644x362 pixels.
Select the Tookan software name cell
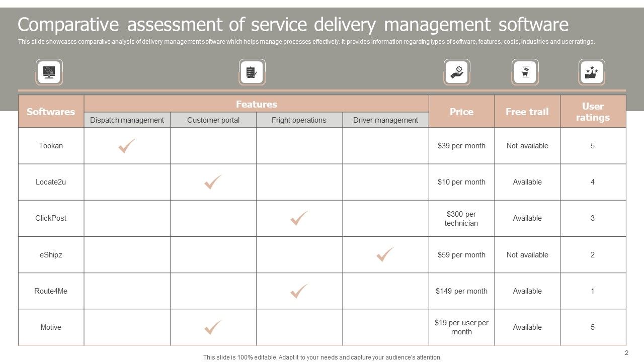(x=51, y=146)
